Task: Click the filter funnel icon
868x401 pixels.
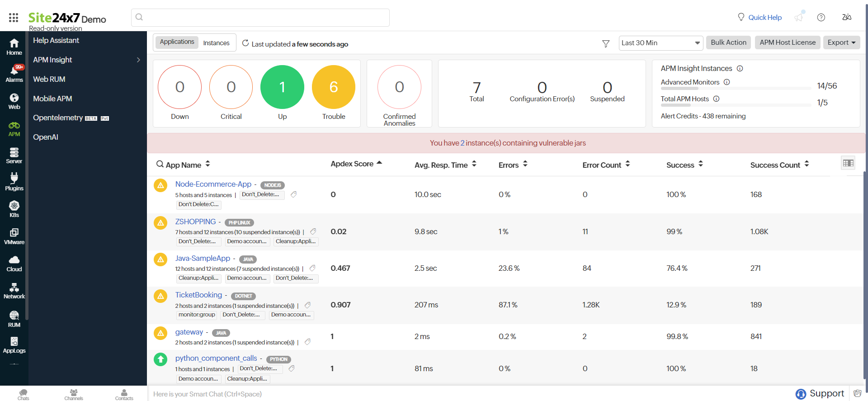Action: pyautogui.click(x=606, y=43)
